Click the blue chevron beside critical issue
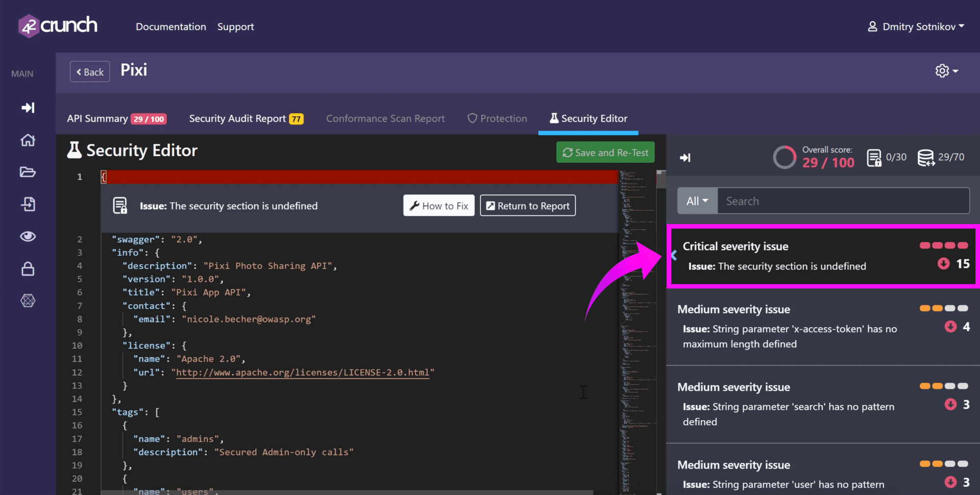The width and height of the screenshot is (980, 495). 674,255
